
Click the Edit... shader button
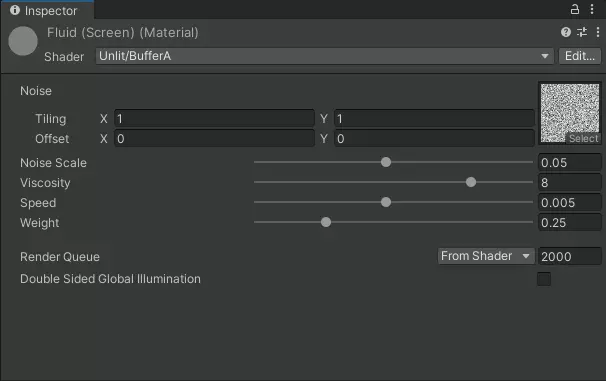click(x=580, y=56)
